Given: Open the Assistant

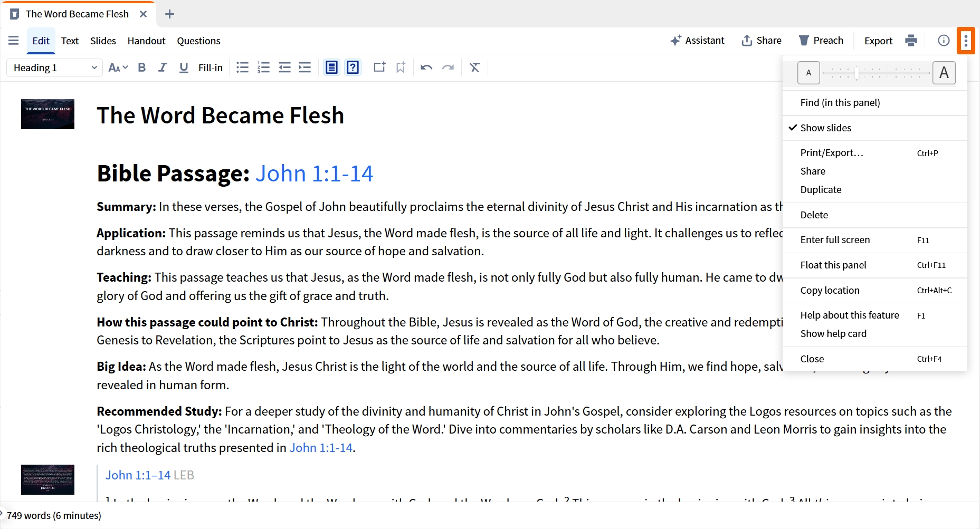Looking at the screenshot, I should [697, 41].
